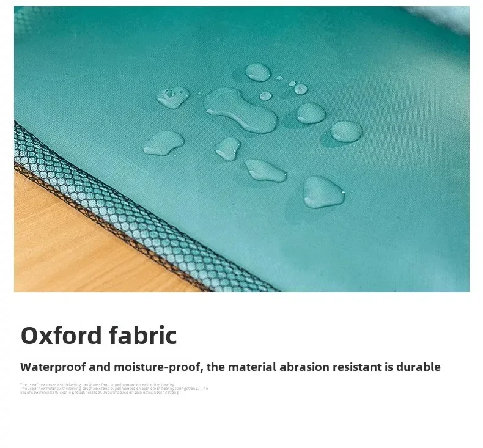
Task: Click the leftmost water droplet on fabric
Action: (x=163, y=143)
